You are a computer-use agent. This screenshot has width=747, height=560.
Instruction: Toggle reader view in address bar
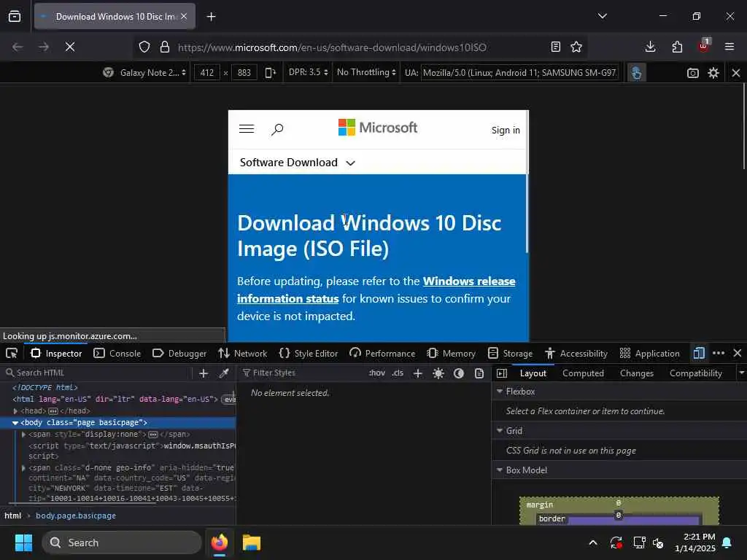555,47
